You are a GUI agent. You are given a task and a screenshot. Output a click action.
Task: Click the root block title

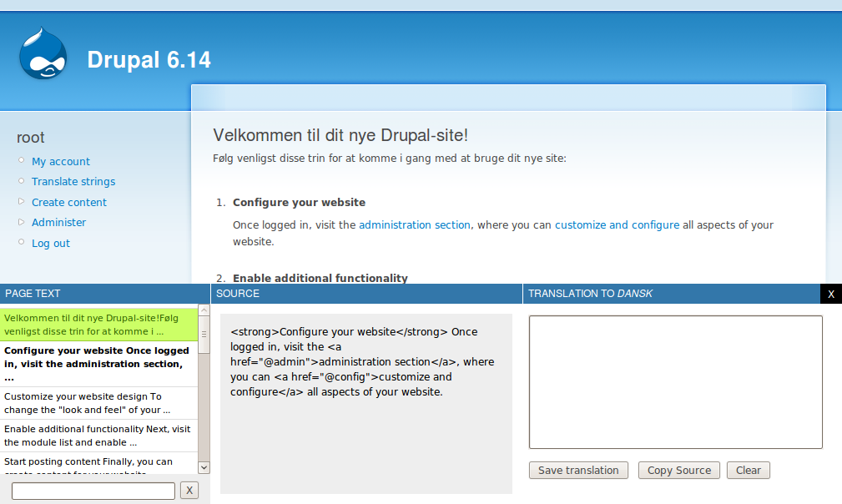tap(31, 138)
